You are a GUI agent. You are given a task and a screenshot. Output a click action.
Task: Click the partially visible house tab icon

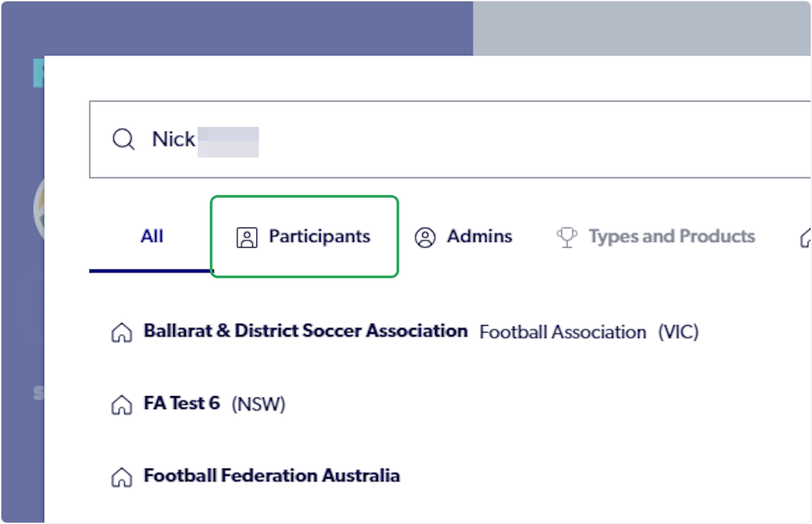[805, 238]
